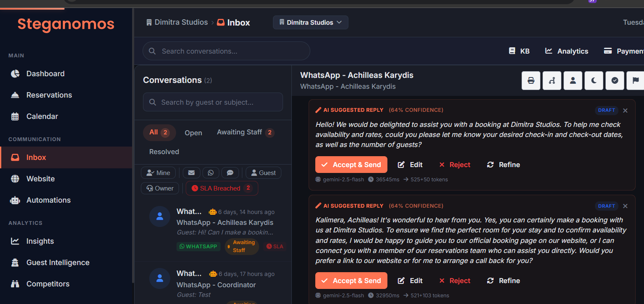Click robot icon by 6 days, 17 hours
The image size is (644, 304).
coord(213,274)
